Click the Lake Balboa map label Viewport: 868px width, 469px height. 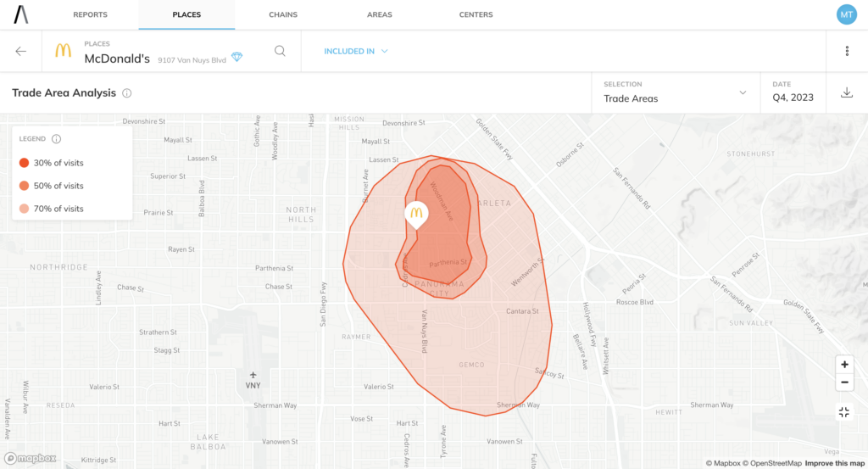(209, 442)
